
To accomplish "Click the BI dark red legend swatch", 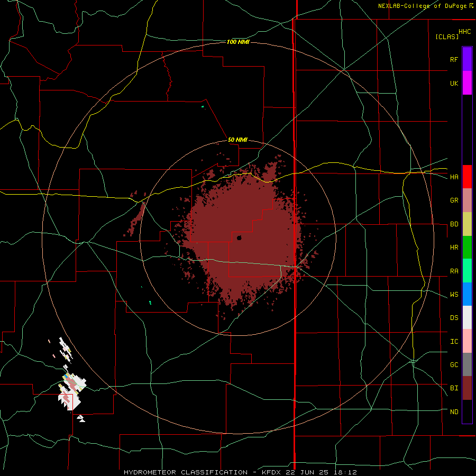I will (467, 388).
